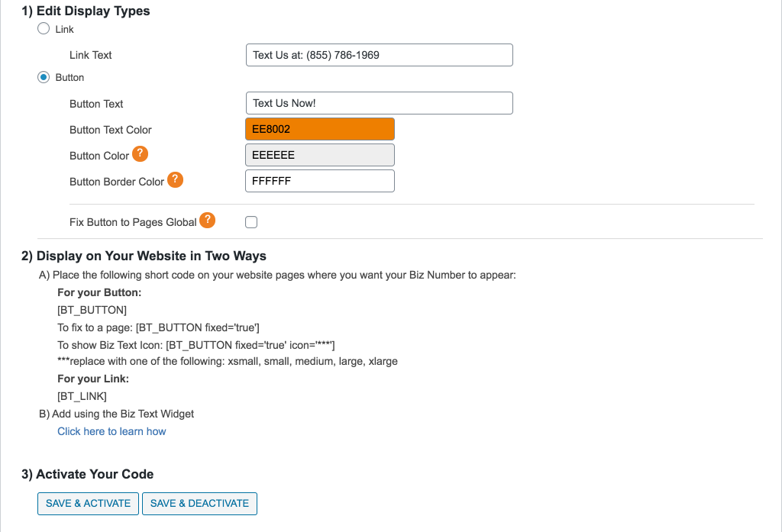Click the Button Border Color help icon
Image resolution: width=782 pixels, height=532 pixels.
point(175,180)
